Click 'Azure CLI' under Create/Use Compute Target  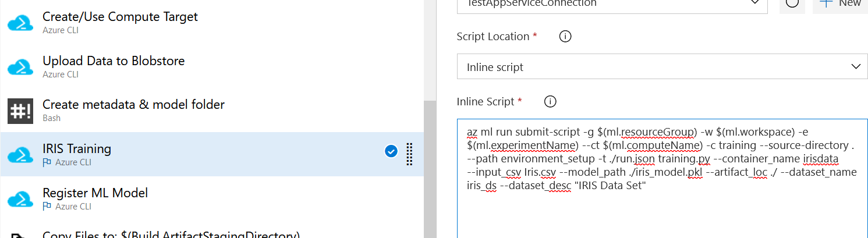(x=61, y=30)
